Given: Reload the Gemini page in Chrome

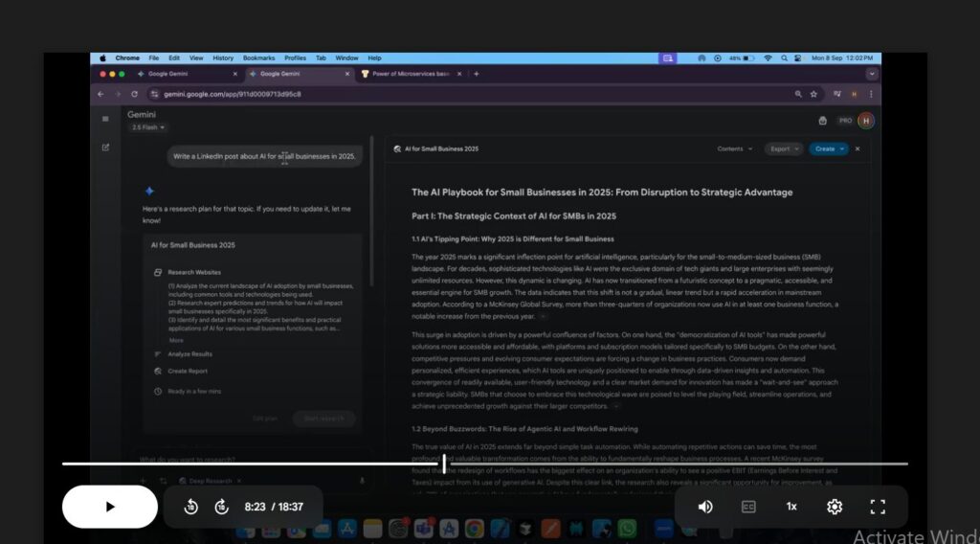Looking at the screenshot, I should [134, 94].
